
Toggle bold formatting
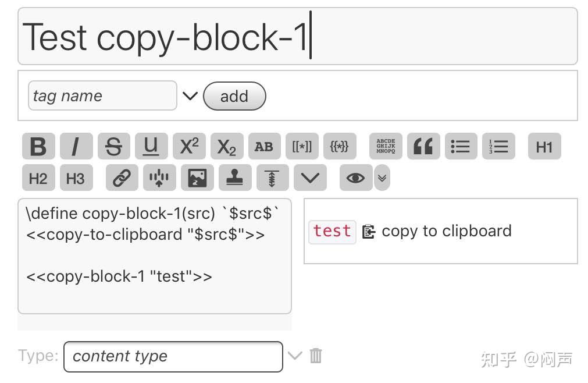pyautogui.click(x=38, y=147)
